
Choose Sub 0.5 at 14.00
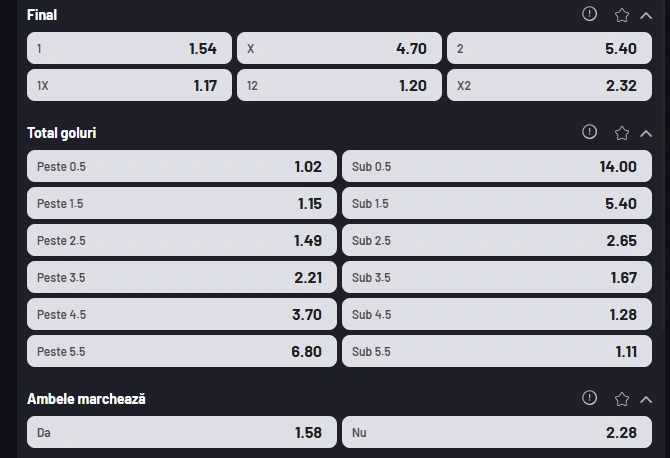click(497, 166)
